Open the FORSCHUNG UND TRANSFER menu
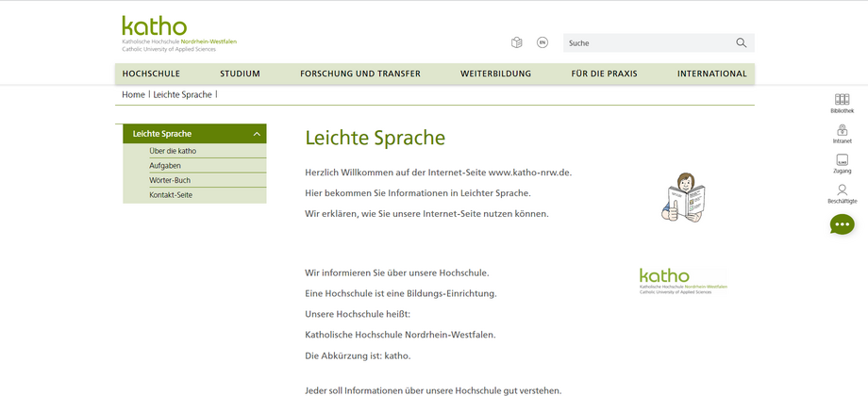The image size is (868, 396). click(x=360, y=74)
